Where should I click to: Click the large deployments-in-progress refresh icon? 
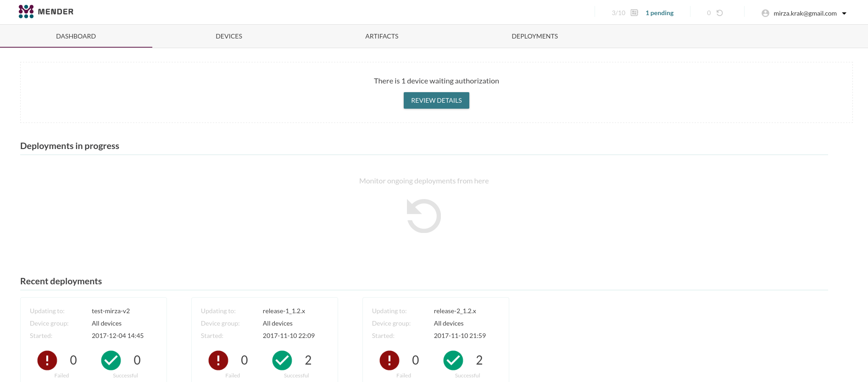(424, 216)
